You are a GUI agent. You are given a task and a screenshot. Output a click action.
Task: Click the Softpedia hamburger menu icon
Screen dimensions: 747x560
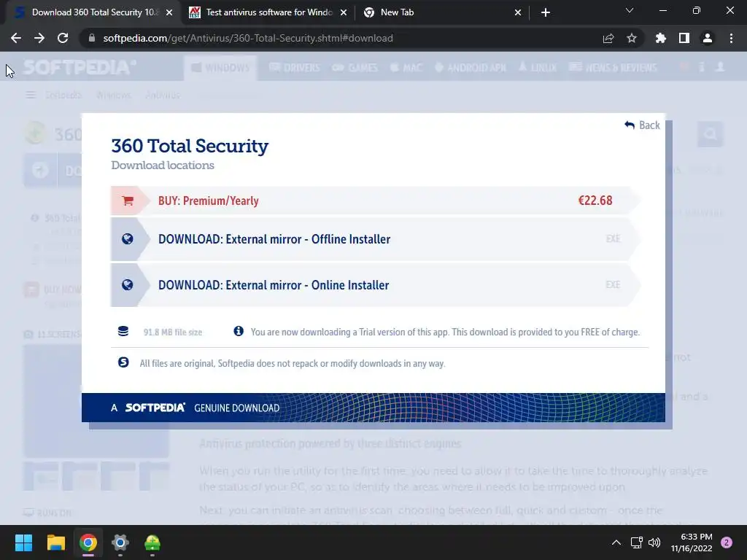pos(31,96)
